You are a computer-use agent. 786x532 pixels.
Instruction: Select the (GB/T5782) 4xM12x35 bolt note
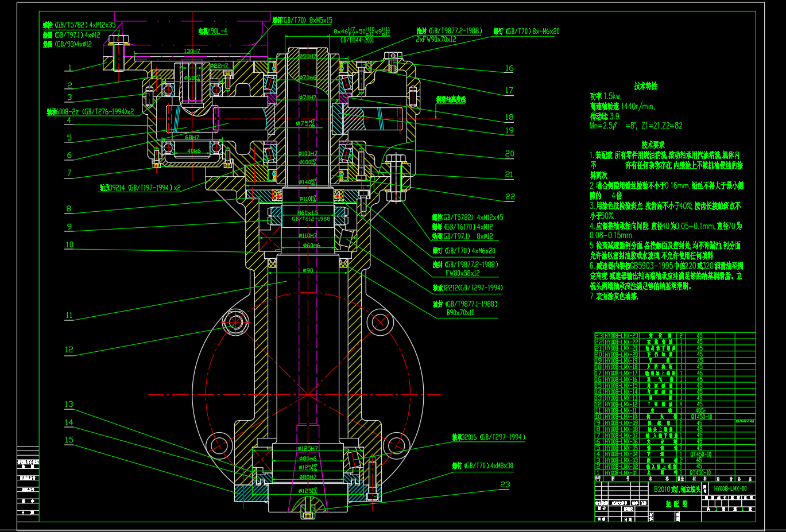click(x=79, y=25)
